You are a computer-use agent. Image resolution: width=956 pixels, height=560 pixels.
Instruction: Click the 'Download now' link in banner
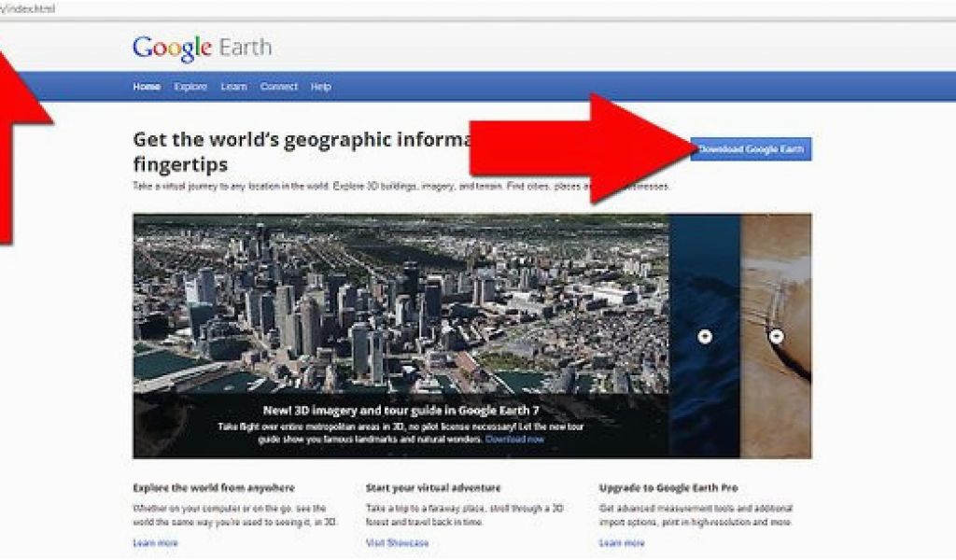click(514, 440)
